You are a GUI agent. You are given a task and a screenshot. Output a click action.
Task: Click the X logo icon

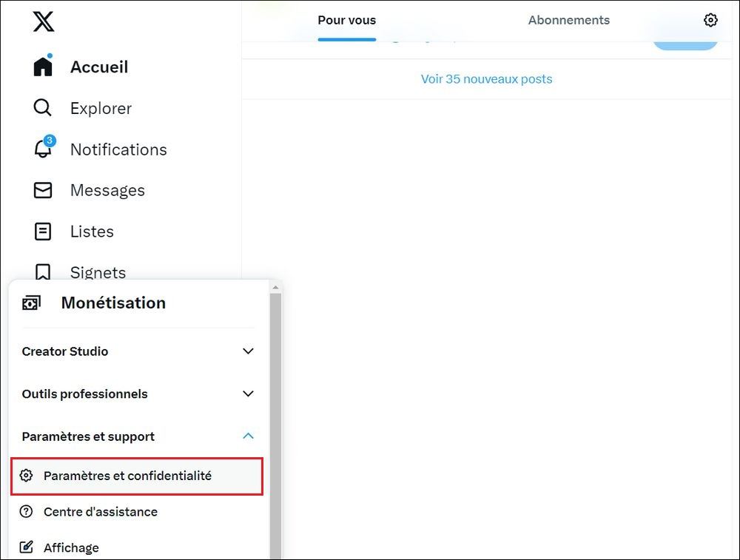point(43,21)
